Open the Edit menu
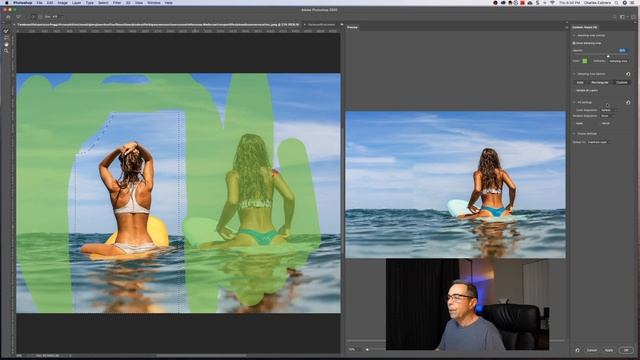This screenshot has height=360, width=640. 50,2
